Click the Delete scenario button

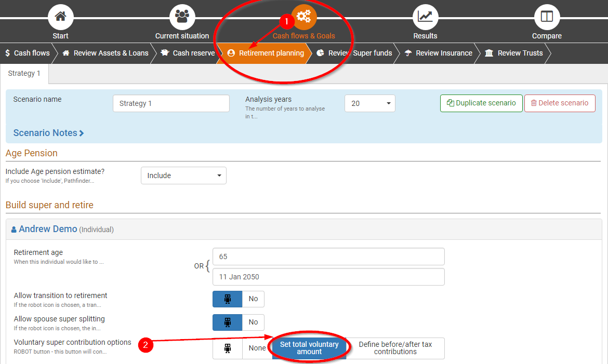tap(560, 103)
